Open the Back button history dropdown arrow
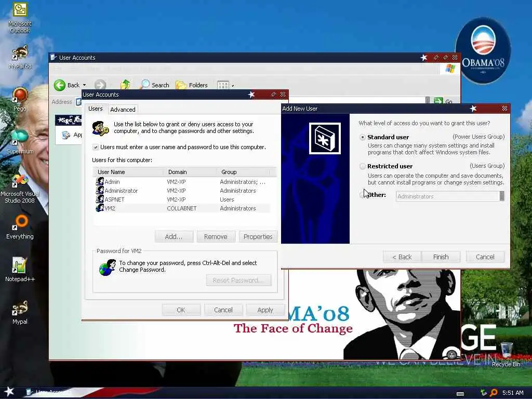532x399 pixels. [x=85, y=85]
